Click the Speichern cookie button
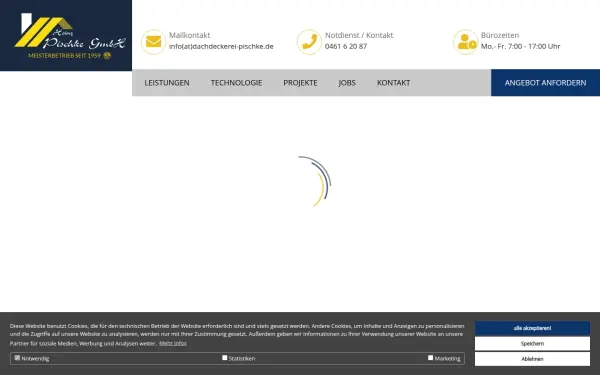 pyautogui.click(x=532, y=344)
